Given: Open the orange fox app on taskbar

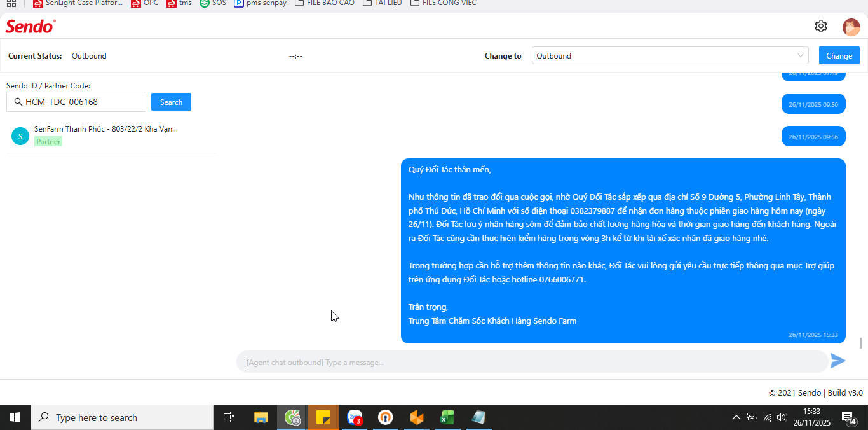Looking at the screenshot, I should click(417, 417).
